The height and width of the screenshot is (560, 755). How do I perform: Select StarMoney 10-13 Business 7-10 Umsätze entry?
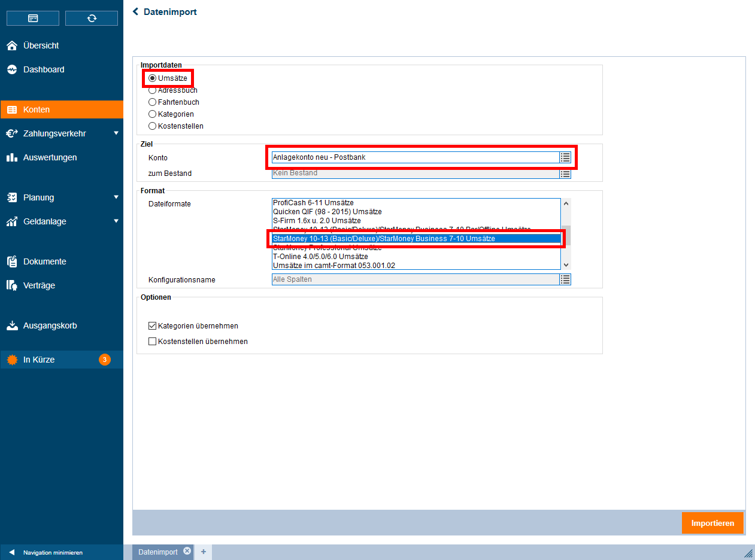pos(416,239)
